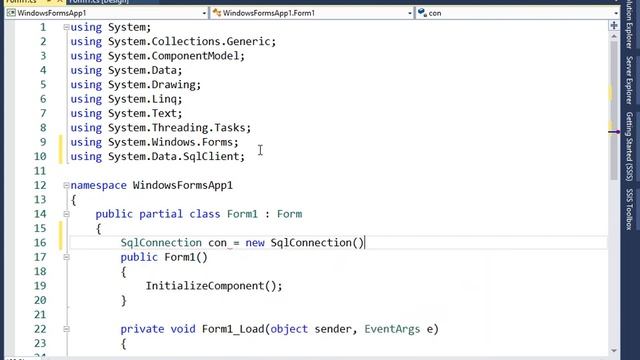Viewport: 640px width, 360px height.
Task: Open the Server Explorer side tab
Action: (630, 80)
